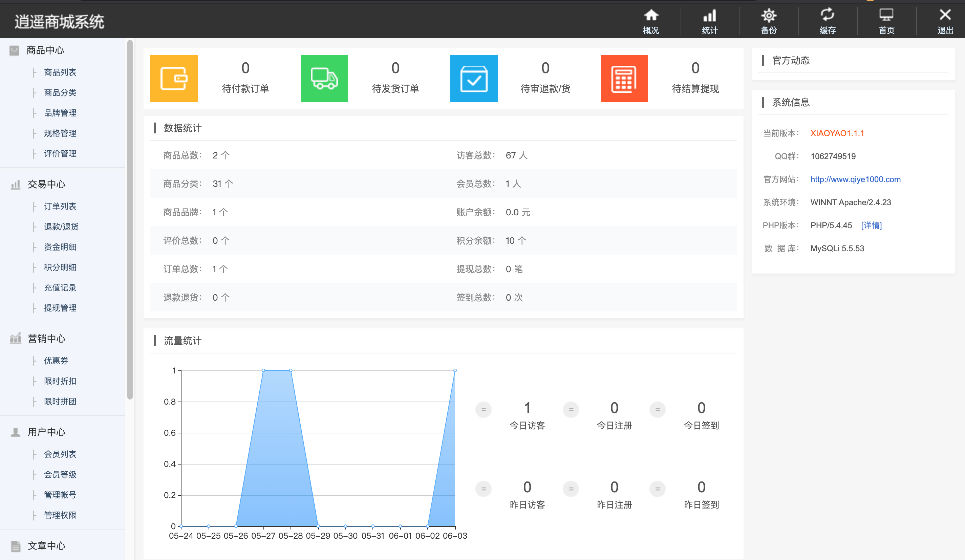Click the orange wallet icon for 待付款订单
The image size is (965, 560).
[x=174, y=79]
